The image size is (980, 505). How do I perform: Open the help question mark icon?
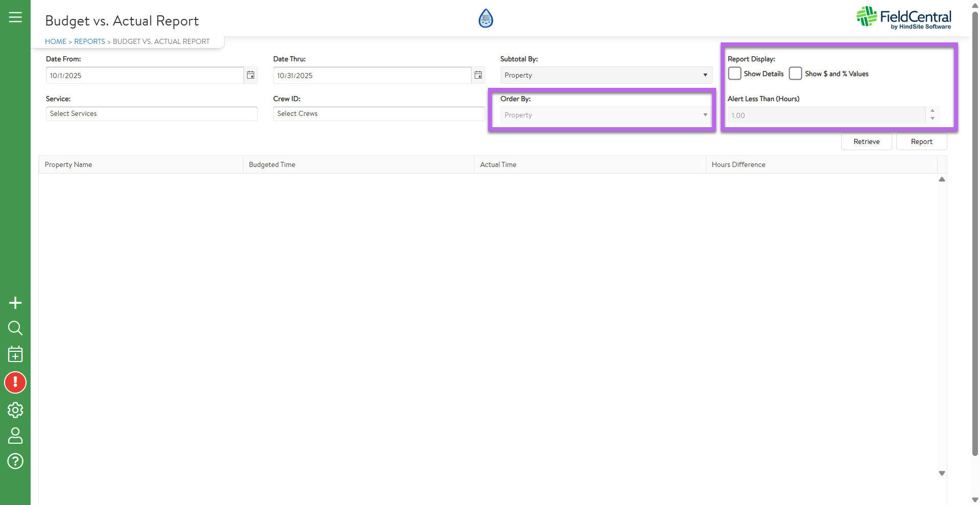[15, 461]
